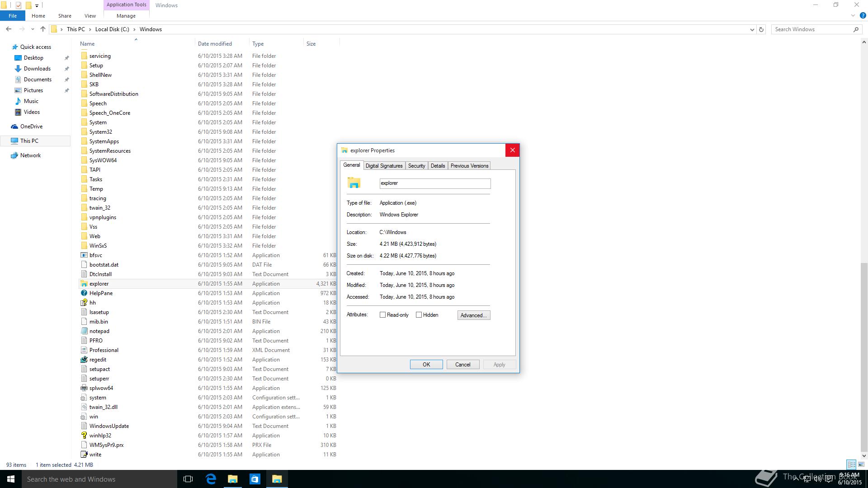Viewport: 868px width, 488px height.
Task: Show hidden system tray icons
Action: click(796, 479)
